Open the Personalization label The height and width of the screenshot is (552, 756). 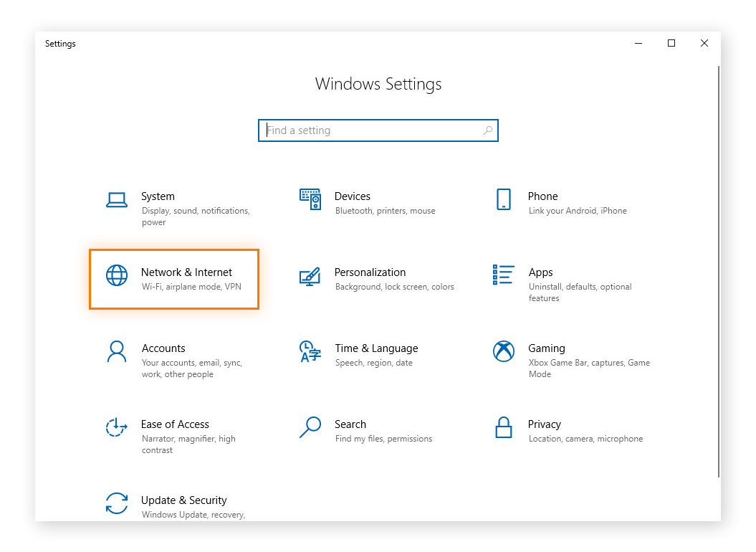click(370, 272)
